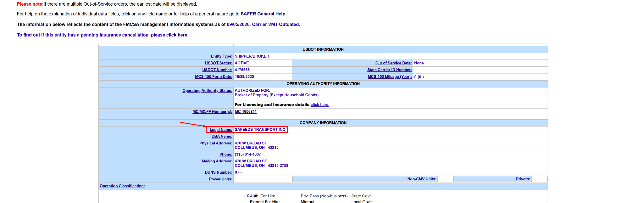Open the DBA Name field help

click(222, 137)
